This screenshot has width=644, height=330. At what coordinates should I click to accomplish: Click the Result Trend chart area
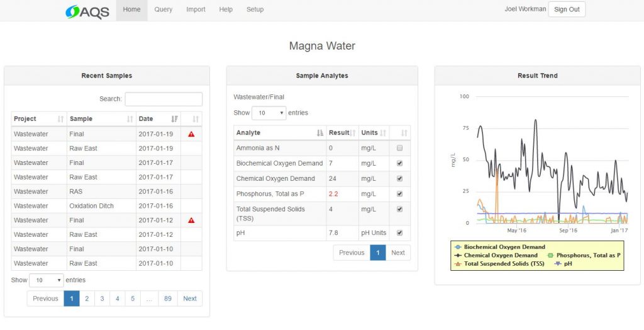click(552, 161)
